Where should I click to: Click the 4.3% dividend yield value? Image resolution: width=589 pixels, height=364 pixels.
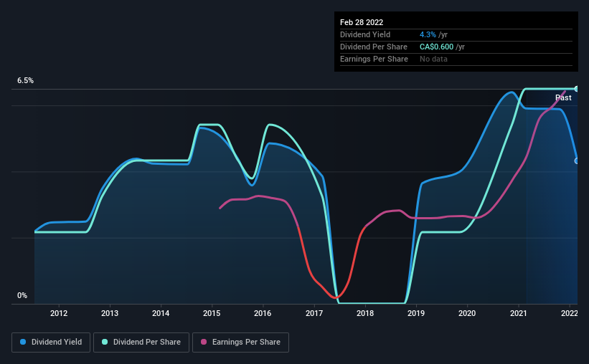coord(428,34)
